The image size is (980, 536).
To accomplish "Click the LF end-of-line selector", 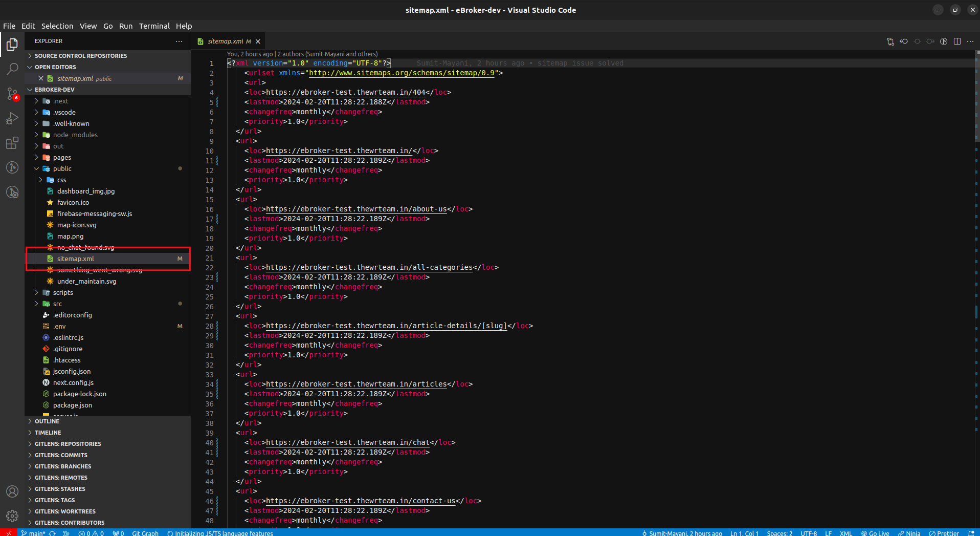I will tap(828, 533).
